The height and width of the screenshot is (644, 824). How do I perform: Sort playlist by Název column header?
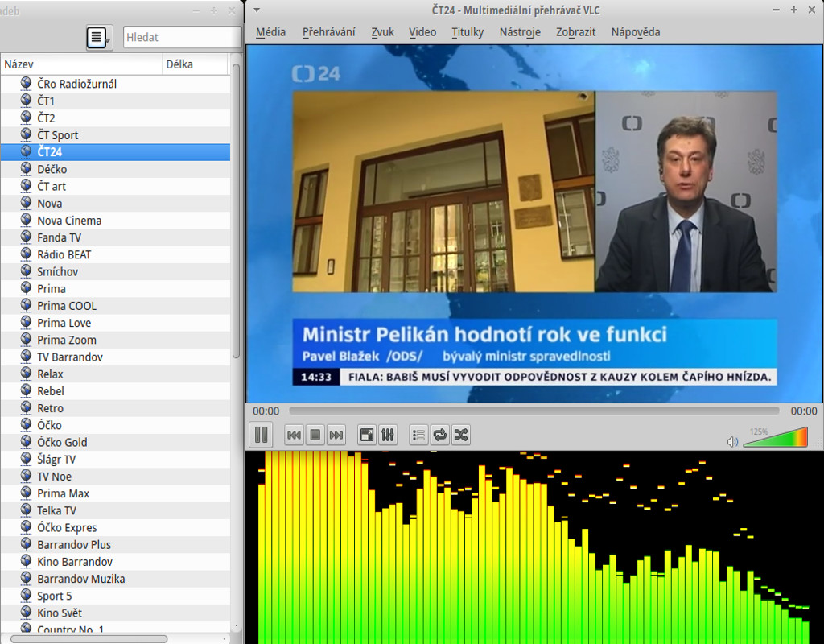coord(80,64)
